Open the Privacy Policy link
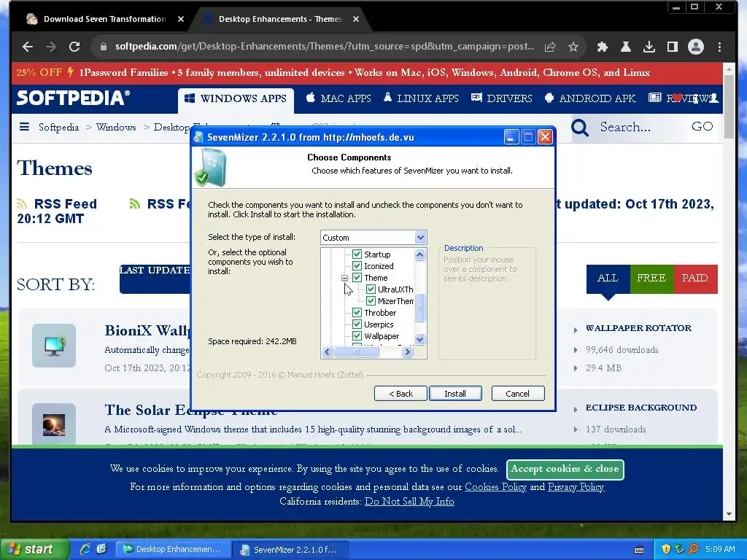 (x=576, y=486)
